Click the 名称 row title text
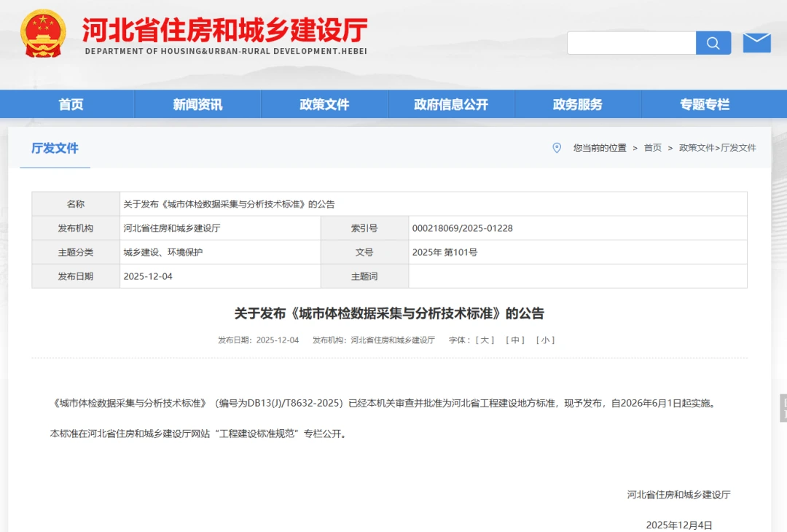The width and height of the screenshot is (787, 532). (229, 204)
